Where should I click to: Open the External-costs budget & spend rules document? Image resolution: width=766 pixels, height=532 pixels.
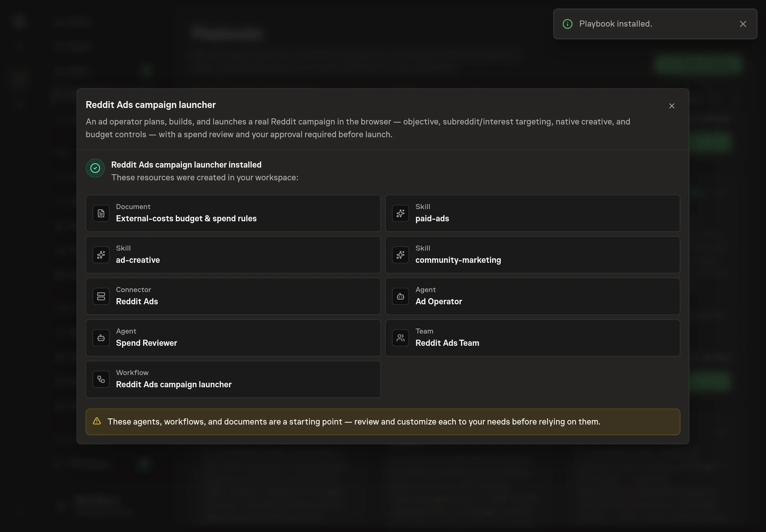(186, 219)
